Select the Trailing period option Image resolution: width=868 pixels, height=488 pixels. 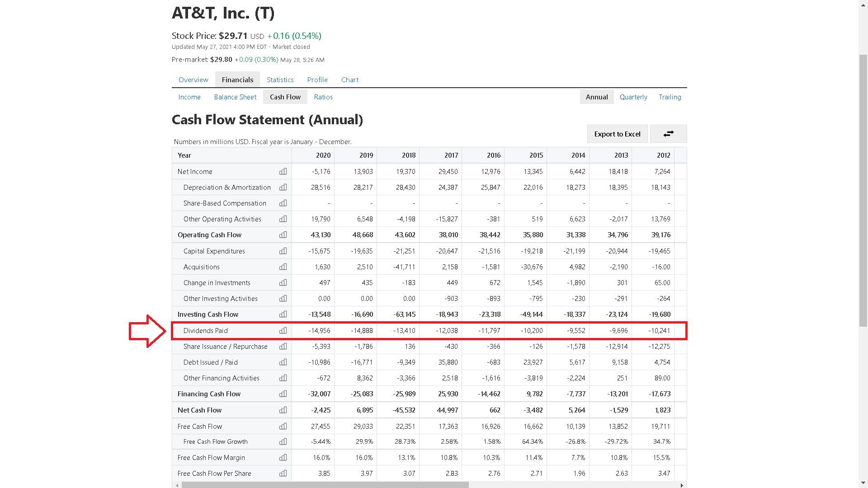point(670,97)
